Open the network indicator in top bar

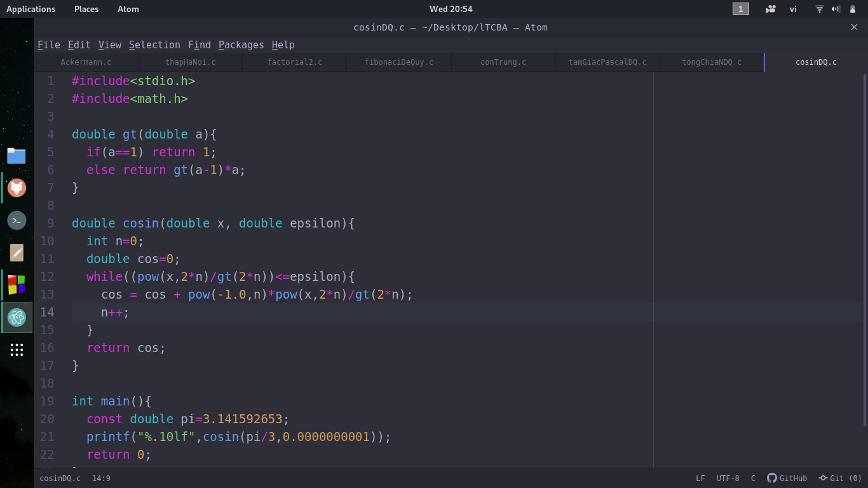[819, 9]
